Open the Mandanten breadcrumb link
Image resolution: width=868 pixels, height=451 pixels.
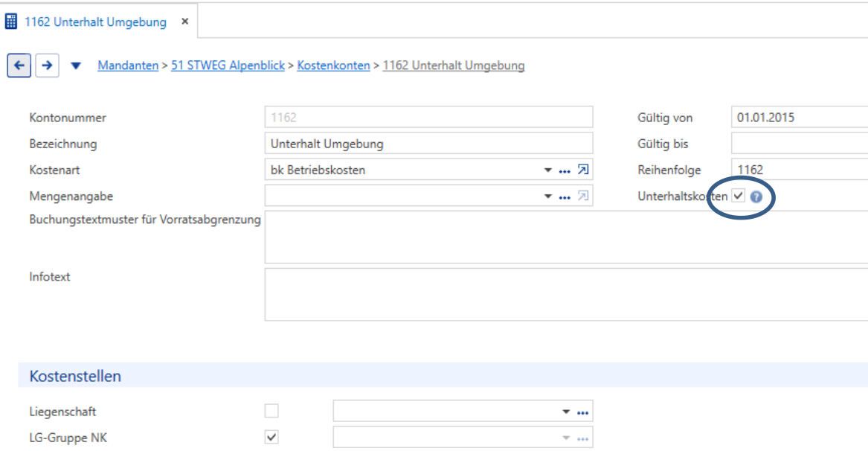pos(128,65)
